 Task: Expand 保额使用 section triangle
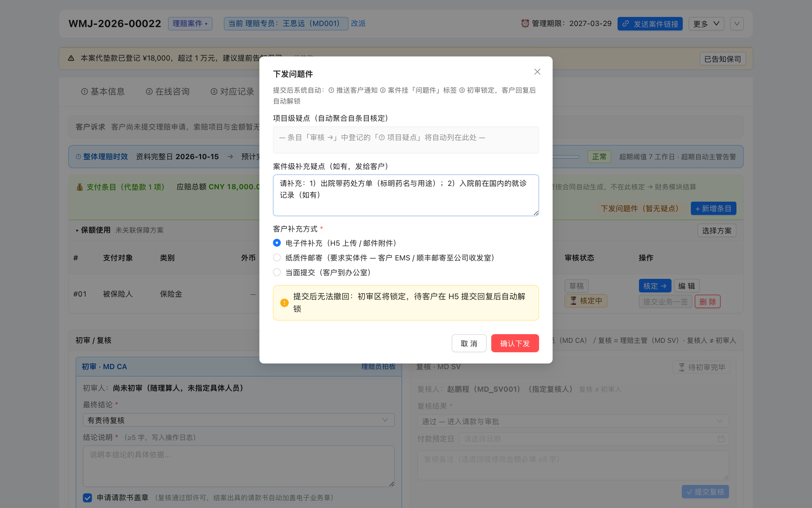tap(77, 230)
